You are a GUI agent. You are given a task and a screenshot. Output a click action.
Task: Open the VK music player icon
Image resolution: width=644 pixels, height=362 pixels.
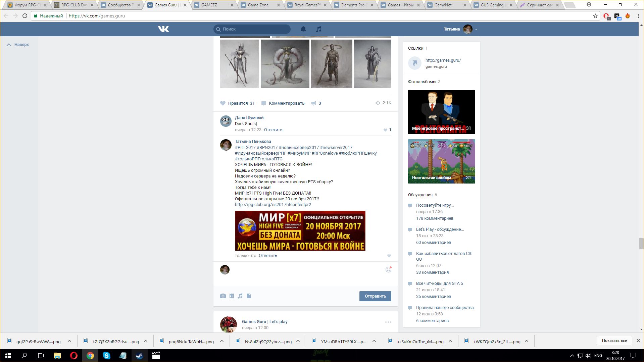(319, 29)
